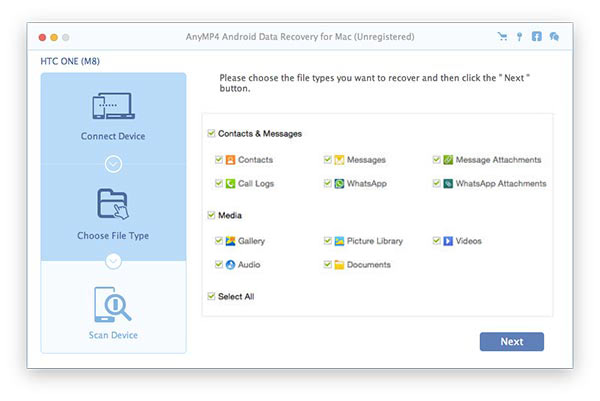Click the Connect Device icon

coord(113,106)
